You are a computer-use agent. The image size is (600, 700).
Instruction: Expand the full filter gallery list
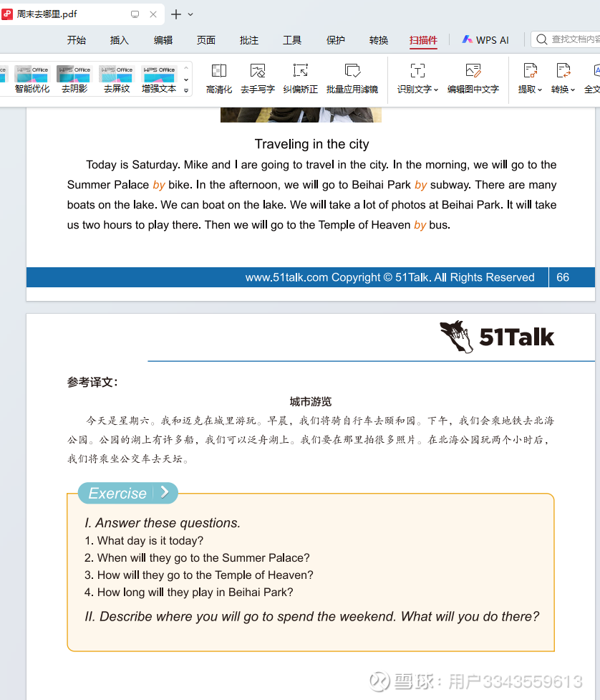tap(186, 90)
